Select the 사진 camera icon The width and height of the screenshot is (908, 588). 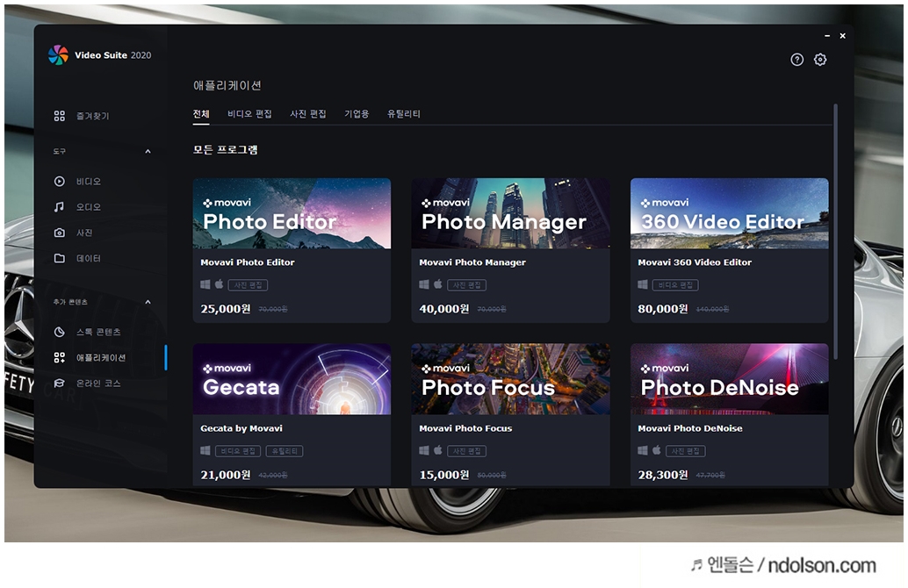pyautogui.click(x=59, y=232)
